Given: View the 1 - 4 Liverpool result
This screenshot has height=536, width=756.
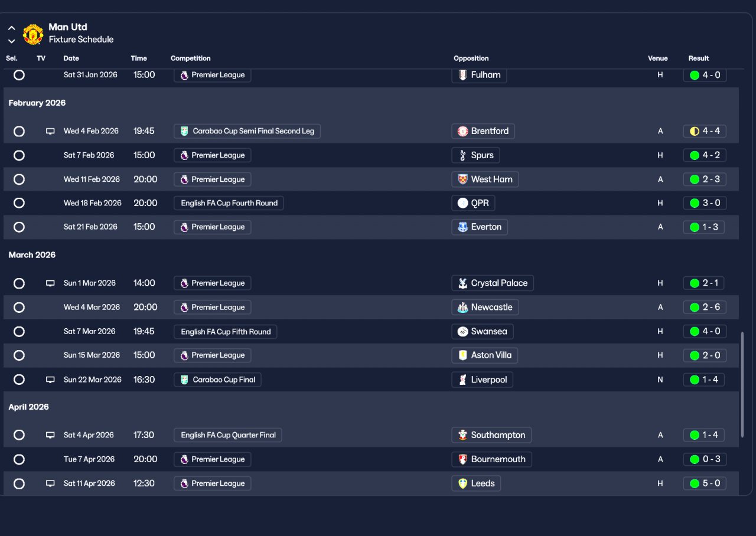Looking at the screenshot, I should point(705,380).
